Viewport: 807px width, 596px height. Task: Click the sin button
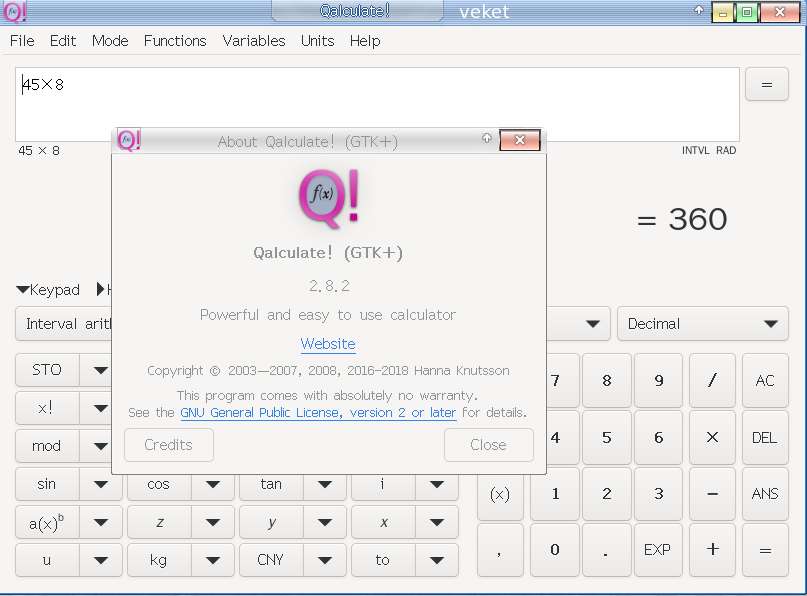tap(47, 484)
